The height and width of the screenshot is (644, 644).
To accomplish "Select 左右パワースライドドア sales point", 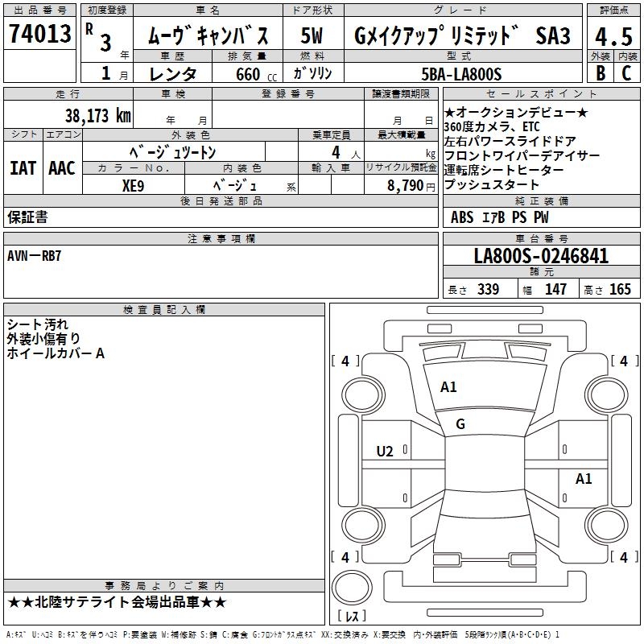I will [x=510, y=141].
